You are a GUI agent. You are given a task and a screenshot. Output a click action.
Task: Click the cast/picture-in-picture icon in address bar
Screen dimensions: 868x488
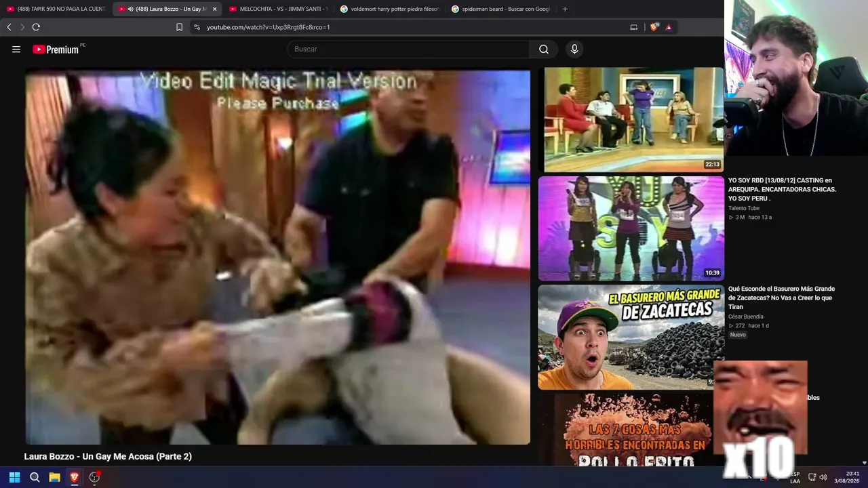634,27
